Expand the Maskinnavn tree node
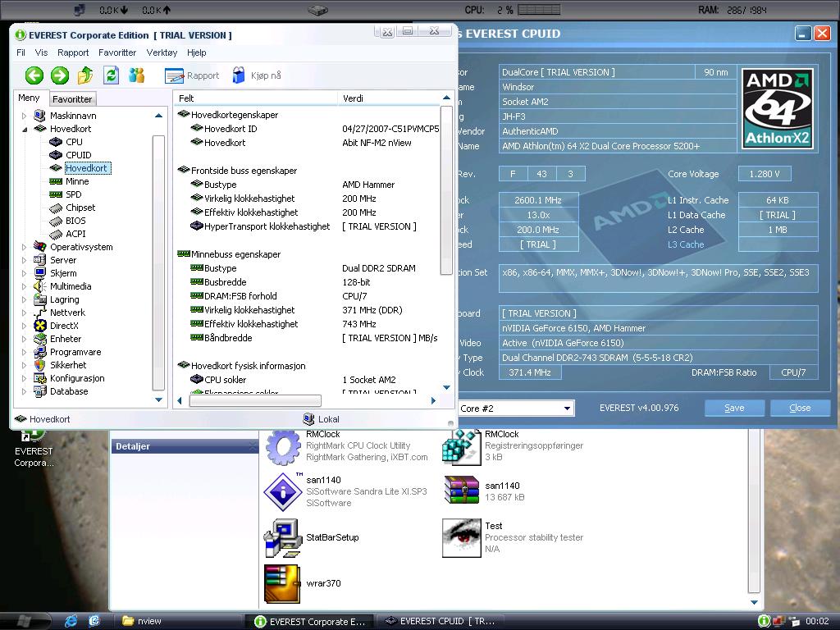Viewport: 840px width, 630px height. point(24,116)
